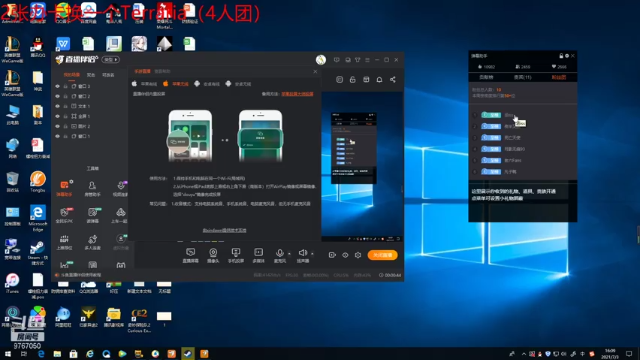Switch to the third source list tab
Viewport: 640px width, 360px height.
point(108,75)
